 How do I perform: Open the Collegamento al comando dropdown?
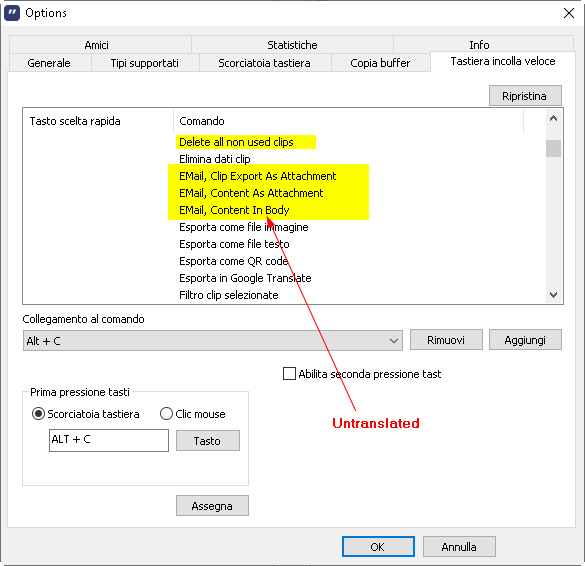click(x=213, y=340)
